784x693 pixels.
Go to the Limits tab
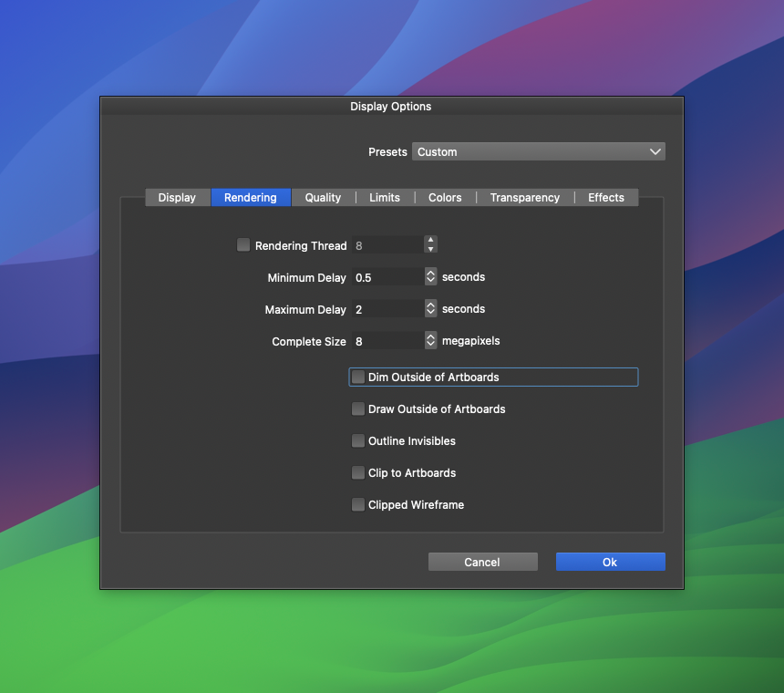385,198
